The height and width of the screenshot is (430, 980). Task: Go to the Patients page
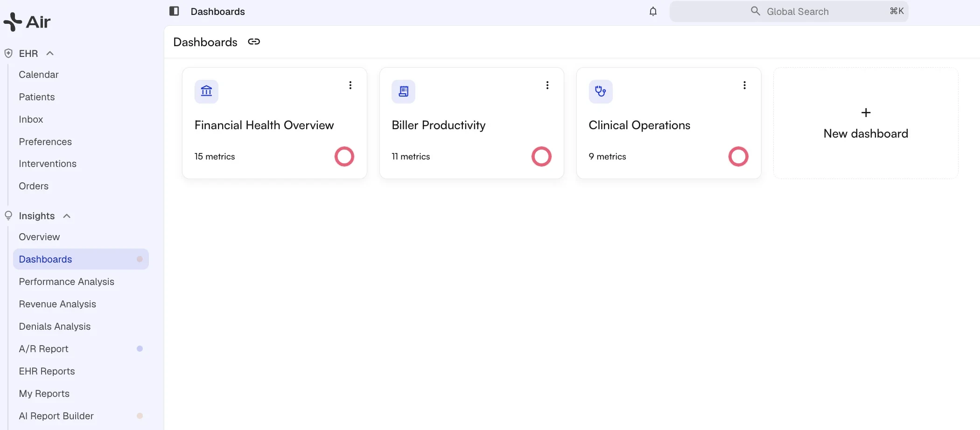tap(37, 97)
